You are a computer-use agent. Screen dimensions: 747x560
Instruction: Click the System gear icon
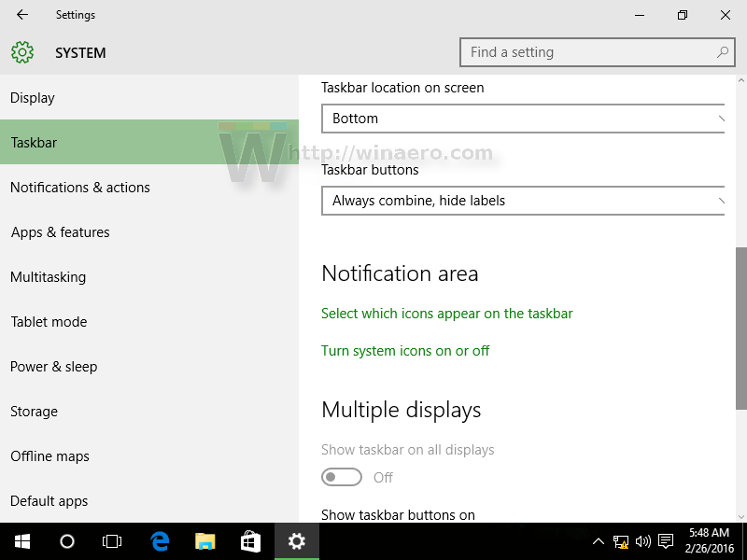tap(22, 52)
